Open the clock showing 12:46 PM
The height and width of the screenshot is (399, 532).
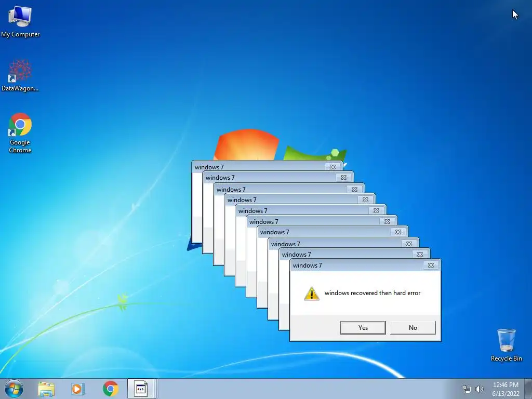506,389
